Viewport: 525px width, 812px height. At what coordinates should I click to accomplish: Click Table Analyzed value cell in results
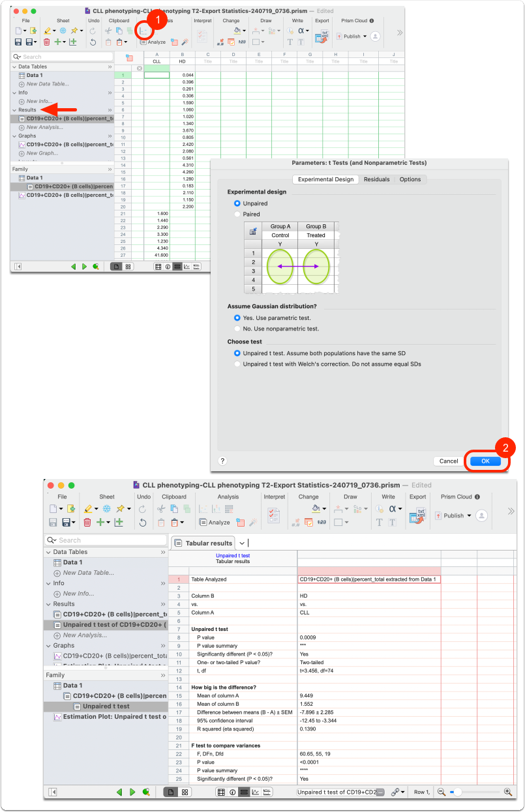369,579
